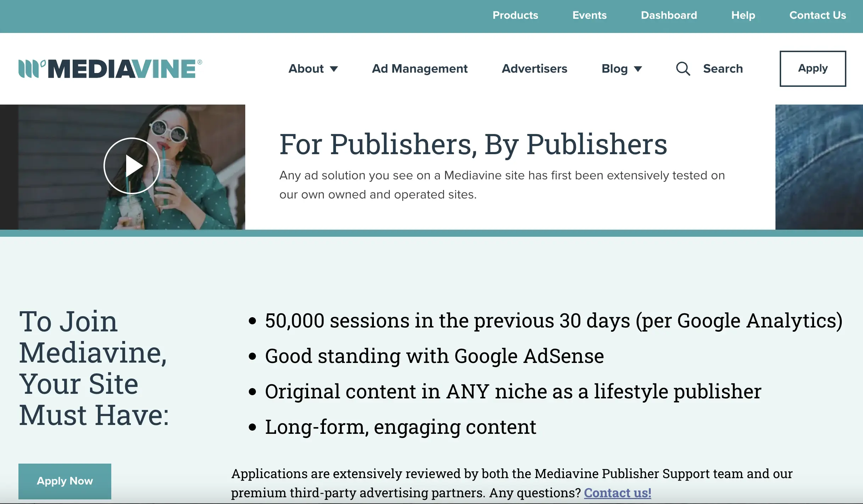Click Contact Us in top bar
Screen dimensions: 863x504
pos(818,15)
